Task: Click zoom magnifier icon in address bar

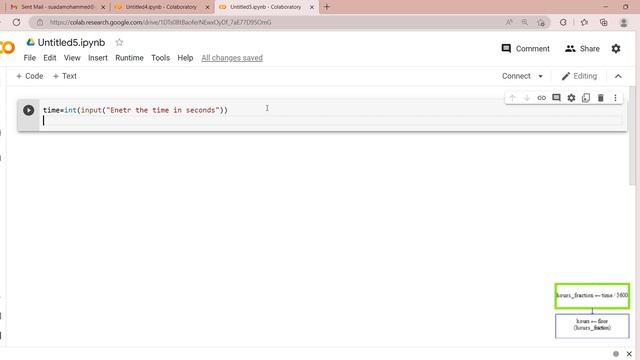Action: point(525,22)
